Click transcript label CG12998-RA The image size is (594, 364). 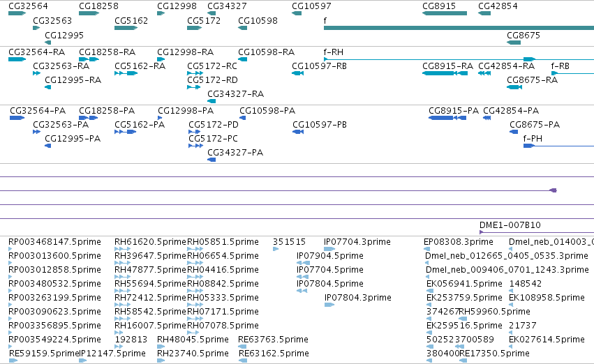pyautogui.click(x=185, y=52)
